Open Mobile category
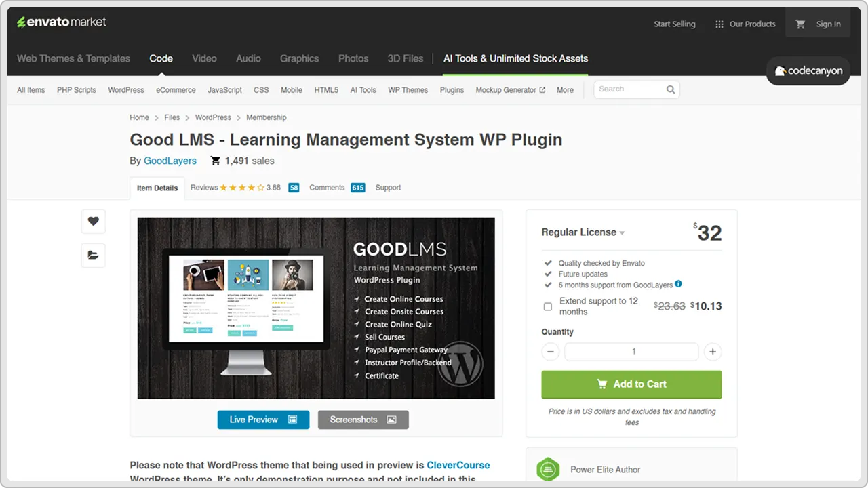The width and height of the screenshot is (868, 488). 292,90
